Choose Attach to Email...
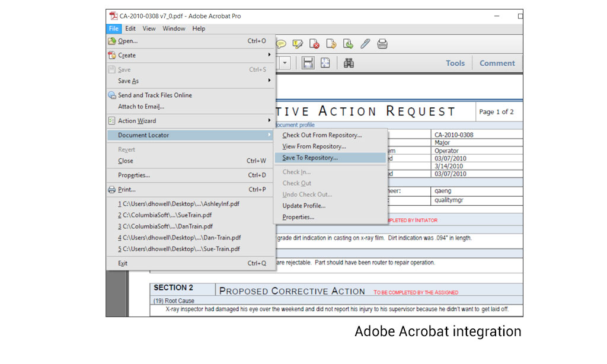 (x=190, y=106)
